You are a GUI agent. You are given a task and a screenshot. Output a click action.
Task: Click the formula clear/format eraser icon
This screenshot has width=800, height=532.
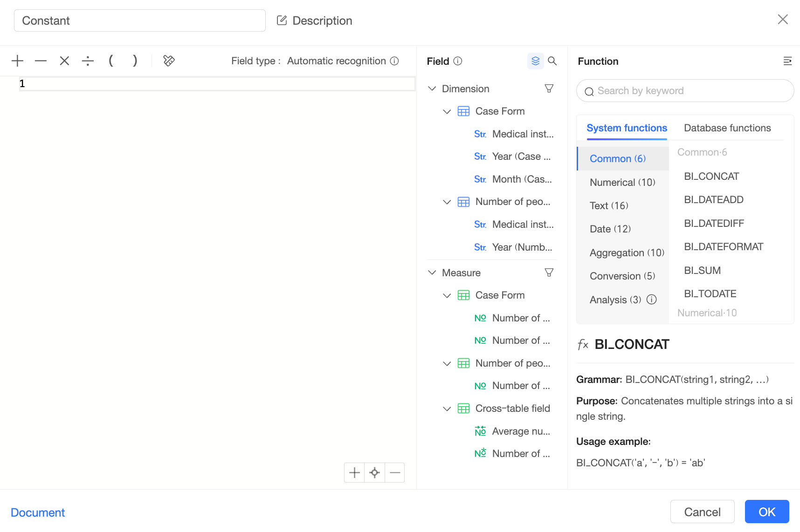[x=169, y=61]
